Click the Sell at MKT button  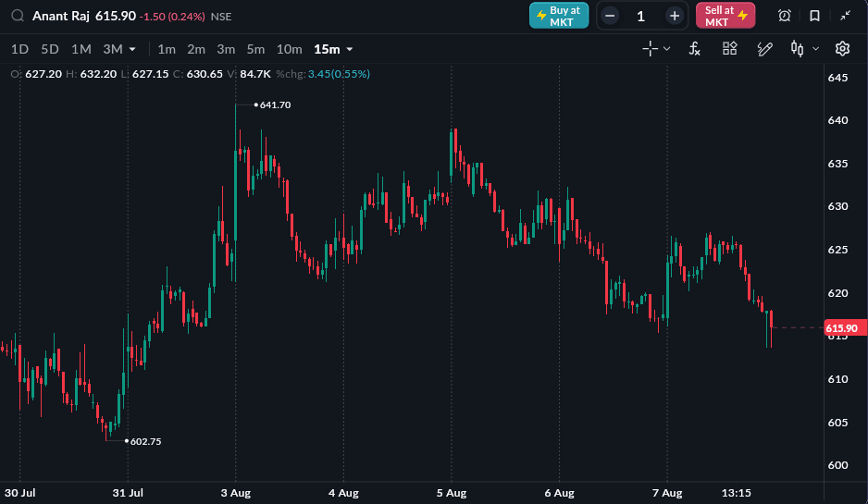[x=725, y=16]
